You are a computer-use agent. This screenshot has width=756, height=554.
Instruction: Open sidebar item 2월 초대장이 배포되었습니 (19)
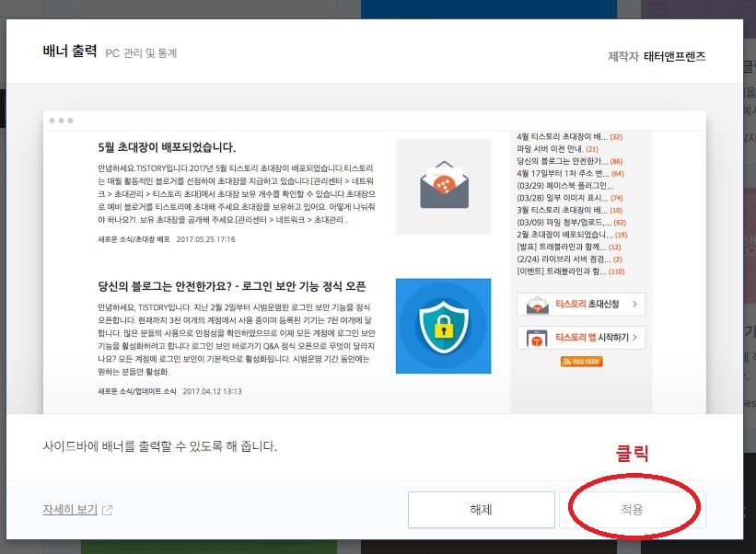(x=572, y=235)
